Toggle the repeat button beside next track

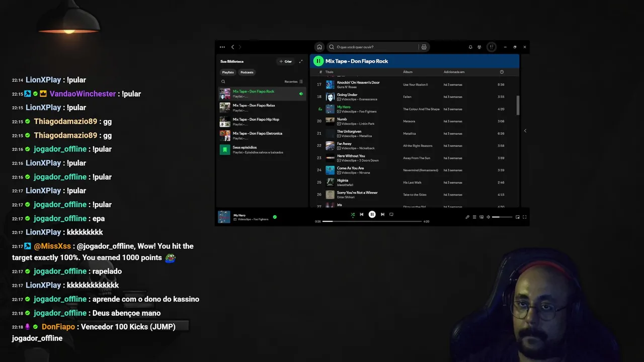[391, 214]
